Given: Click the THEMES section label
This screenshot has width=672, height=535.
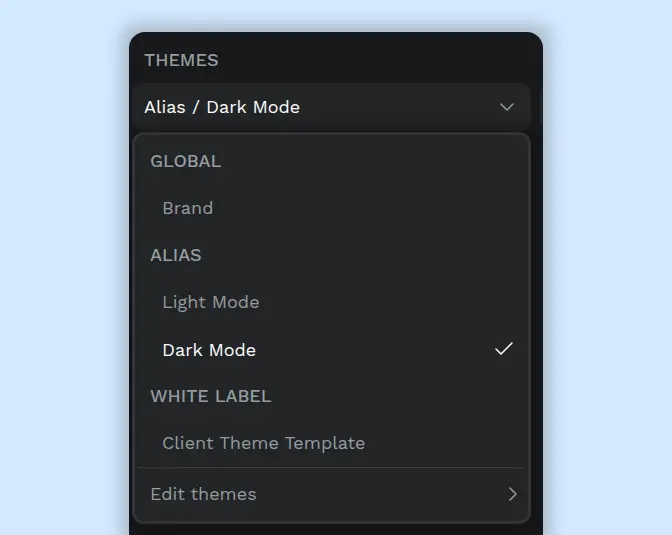Looking at the screenshot, I should coord(181,60).
